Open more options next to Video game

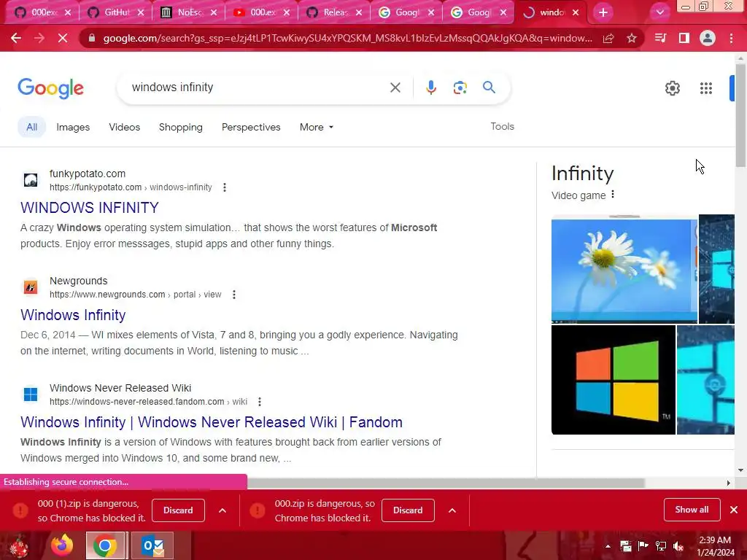pos(613,194)
